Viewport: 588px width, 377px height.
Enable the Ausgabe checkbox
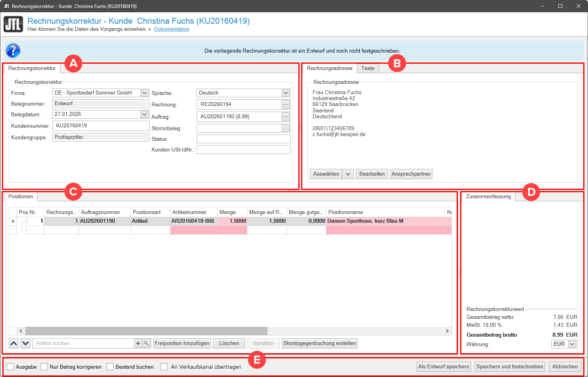click(10, 367)
